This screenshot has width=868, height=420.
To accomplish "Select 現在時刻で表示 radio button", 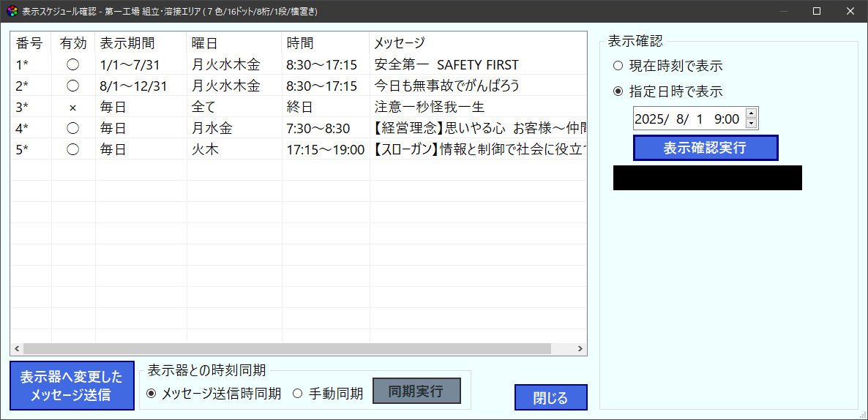I will 667,67.
